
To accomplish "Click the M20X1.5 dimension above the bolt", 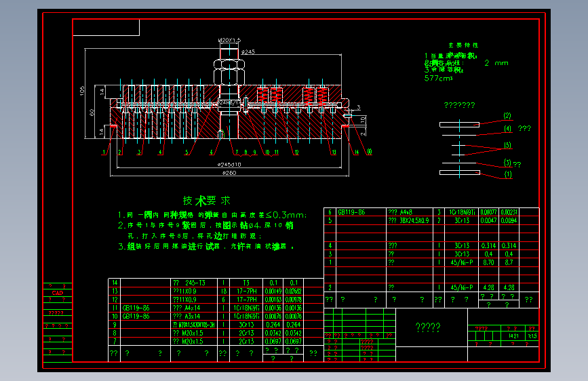I will [x=229, y=40].
